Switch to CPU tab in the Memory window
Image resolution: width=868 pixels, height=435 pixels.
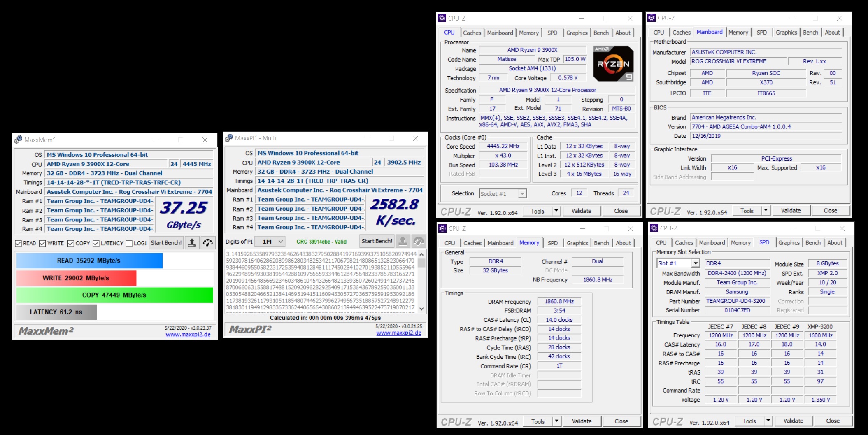(x=450, y=243)
